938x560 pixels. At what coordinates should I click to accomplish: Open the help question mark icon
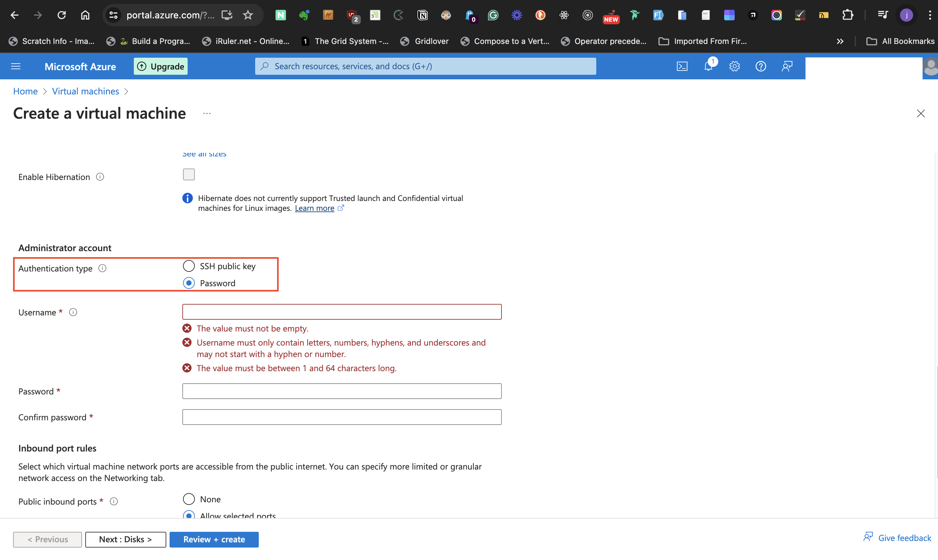click(760, 67)
